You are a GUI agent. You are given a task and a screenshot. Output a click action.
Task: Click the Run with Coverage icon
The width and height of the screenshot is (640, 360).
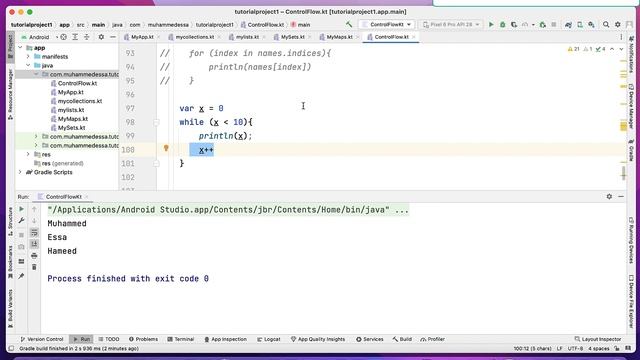[x=514, y=24]
